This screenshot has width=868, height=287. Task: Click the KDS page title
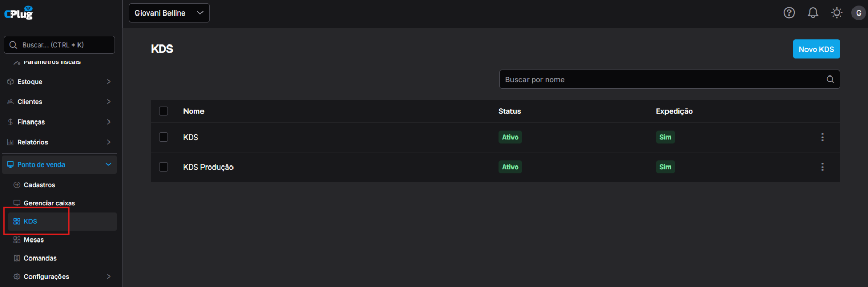162,49
